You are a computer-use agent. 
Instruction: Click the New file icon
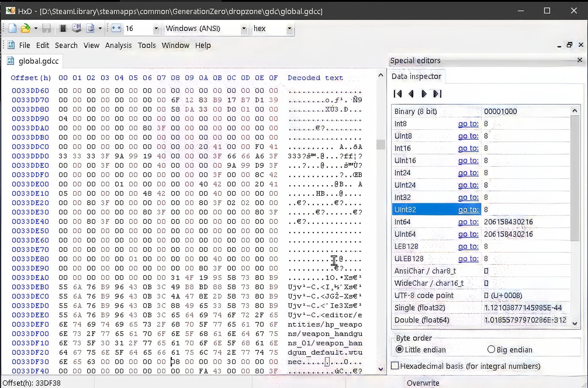(x=12, y=28)
